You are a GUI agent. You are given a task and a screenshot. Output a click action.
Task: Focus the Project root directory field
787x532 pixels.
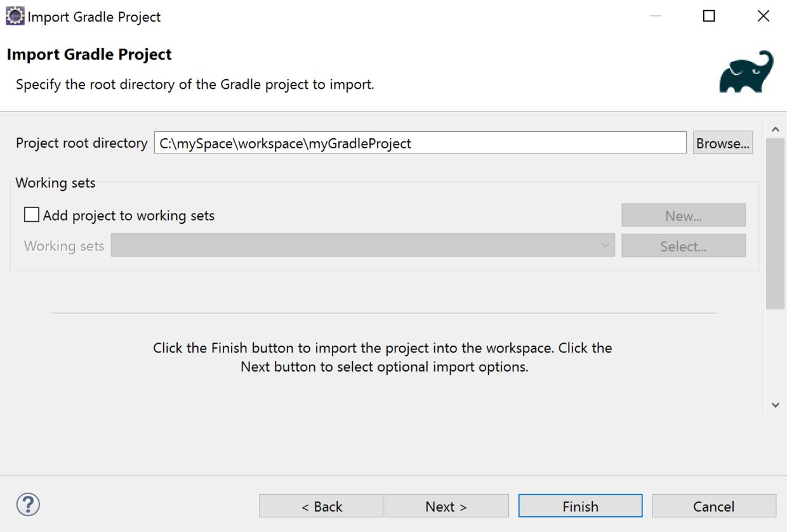coord(420,143)
